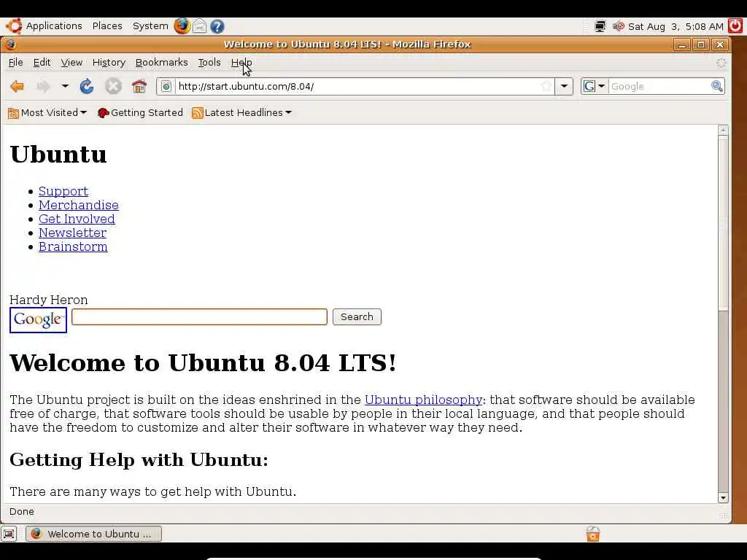The height and width of the screenshot is (560, 747).
Task: Click the address bar URL field
Action: [x=357, y=87]
